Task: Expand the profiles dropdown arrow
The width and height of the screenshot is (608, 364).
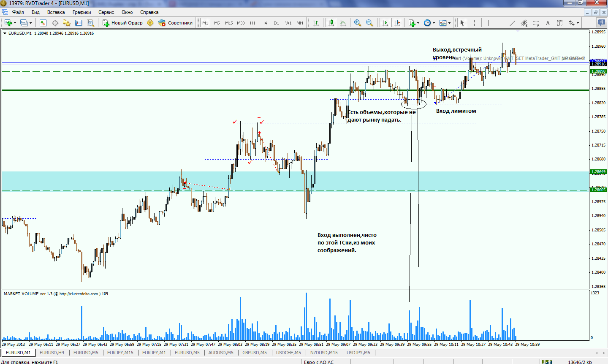Action: coord(30,23)
